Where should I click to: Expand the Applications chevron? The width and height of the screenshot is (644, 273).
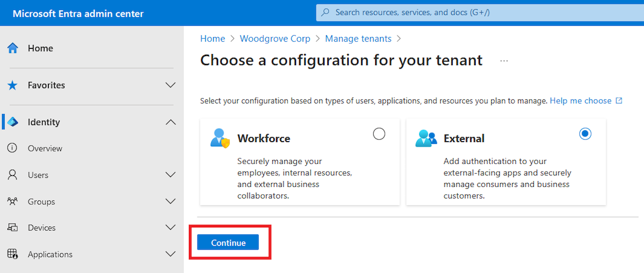[x=171, y=254]
